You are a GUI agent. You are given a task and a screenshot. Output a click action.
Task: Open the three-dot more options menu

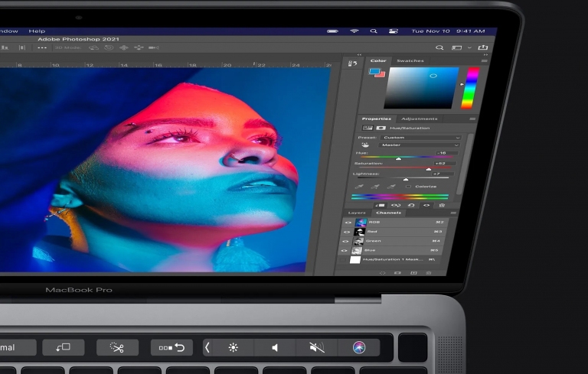pos(42,47)
